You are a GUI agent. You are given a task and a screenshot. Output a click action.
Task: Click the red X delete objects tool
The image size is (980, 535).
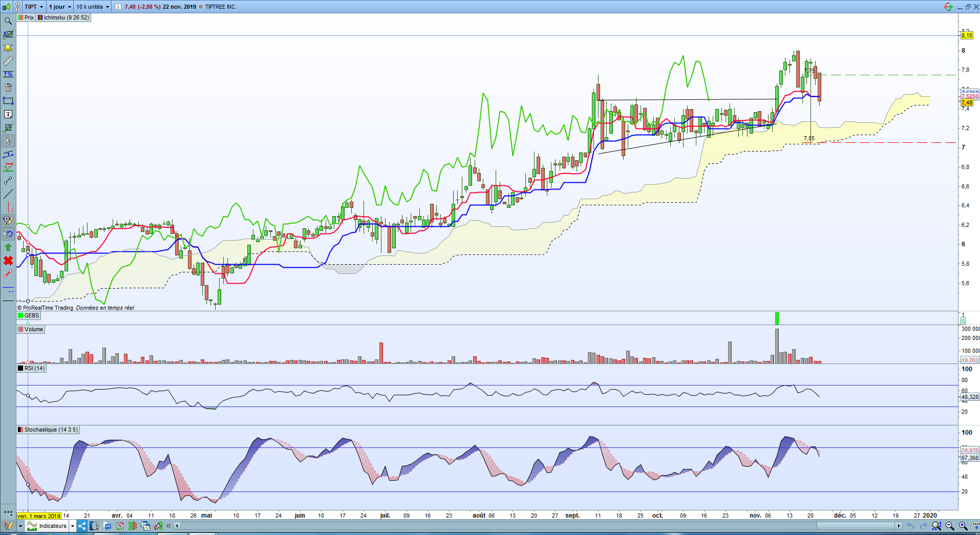click(8, 261)
